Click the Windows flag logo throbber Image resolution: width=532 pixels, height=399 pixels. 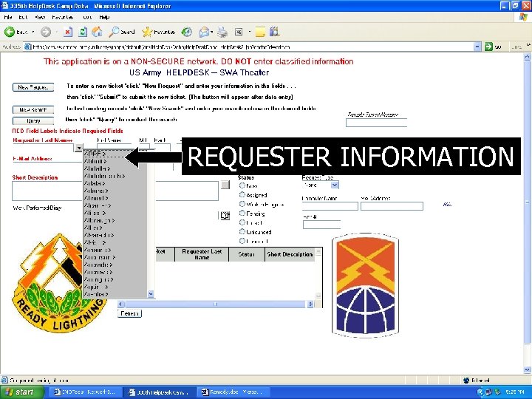point(524,17)
